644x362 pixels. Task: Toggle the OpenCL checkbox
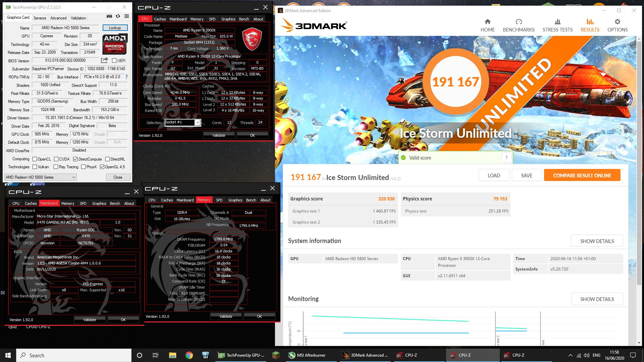35,159
